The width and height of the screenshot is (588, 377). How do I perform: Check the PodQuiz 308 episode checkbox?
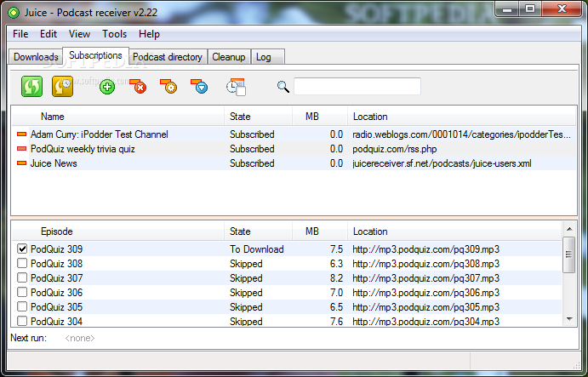point(22,265)
